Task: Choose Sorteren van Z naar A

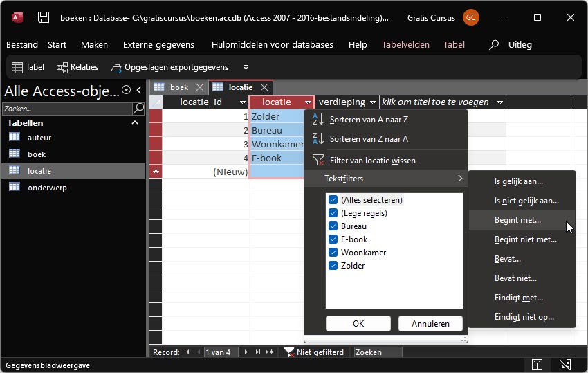Action: pyautogui.click(x=368, y=139)
